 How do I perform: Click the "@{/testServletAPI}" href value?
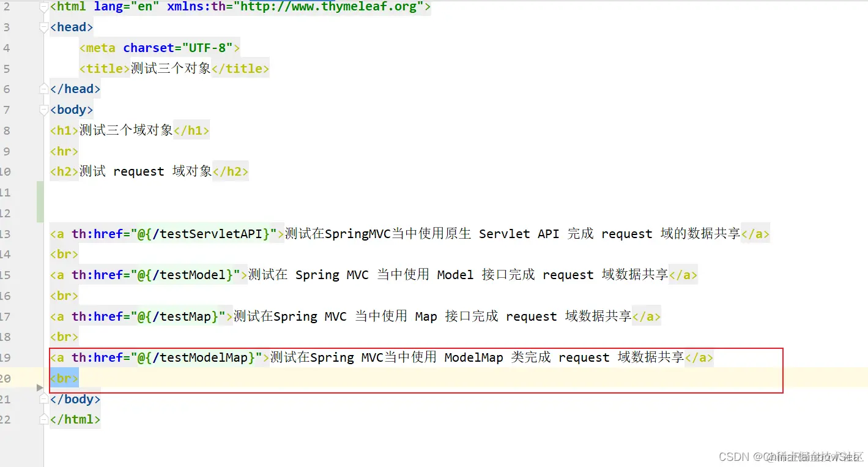tap(204, 234)
